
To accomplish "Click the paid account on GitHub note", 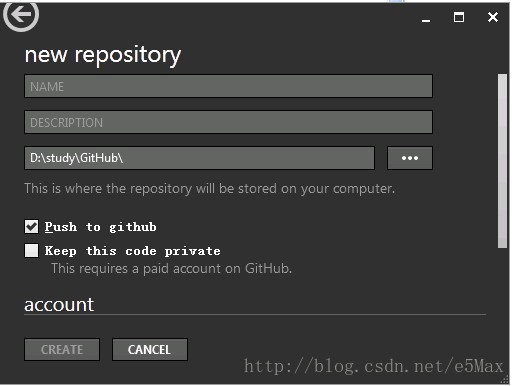I will click(171, 268).
